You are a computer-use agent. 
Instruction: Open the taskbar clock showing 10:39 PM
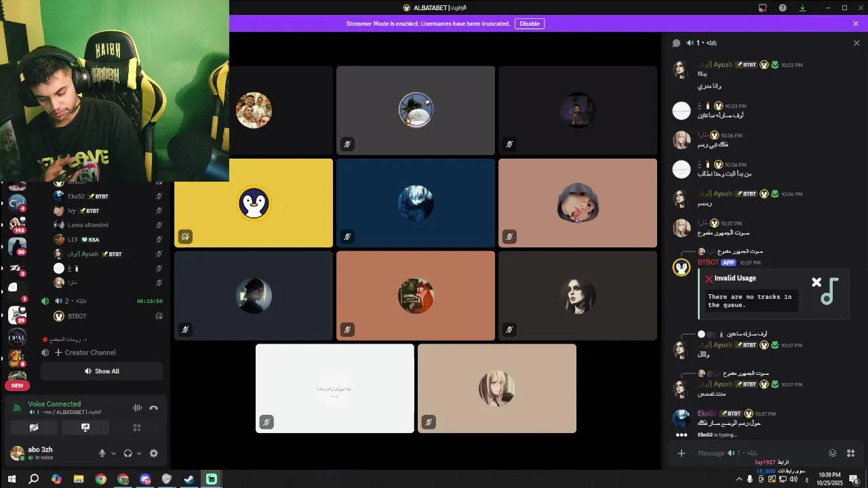pos(829,479)
